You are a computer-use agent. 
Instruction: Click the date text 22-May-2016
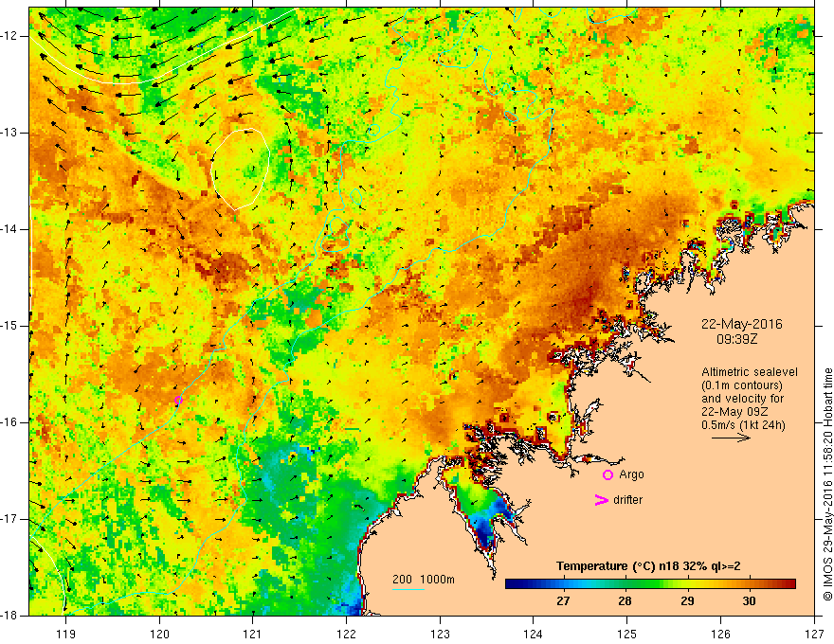pos(742,324)
